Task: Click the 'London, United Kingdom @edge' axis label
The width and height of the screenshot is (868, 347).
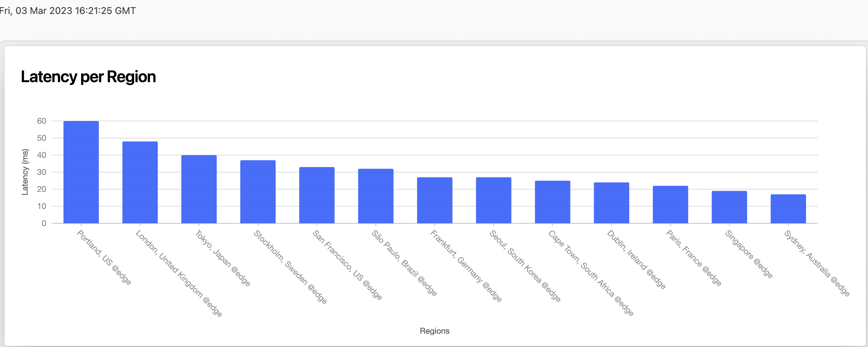Action: point(179,273)
